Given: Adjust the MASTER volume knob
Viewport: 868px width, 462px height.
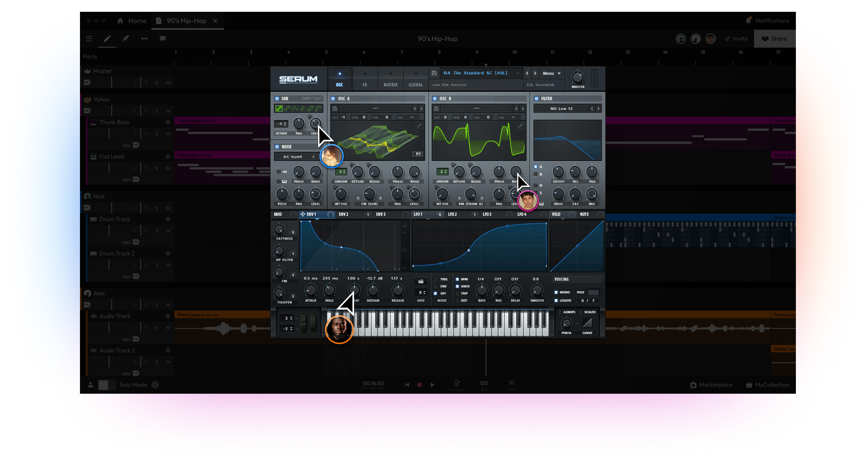Looking at the screenshot, I should (578, 77).
